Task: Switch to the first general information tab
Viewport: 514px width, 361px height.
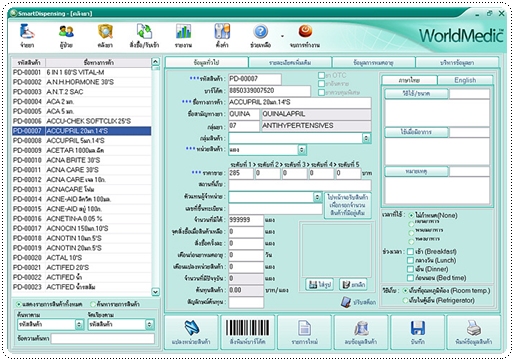Action: tap(207, 62)
